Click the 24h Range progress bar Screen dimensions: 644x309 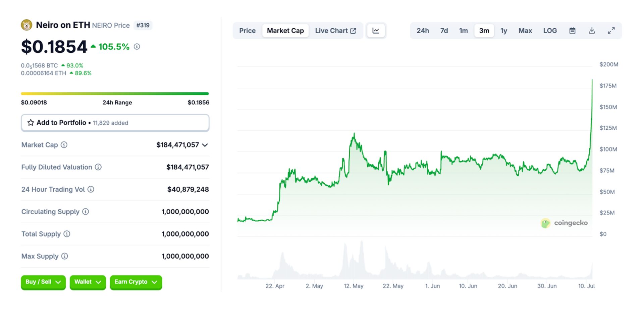coord(115,94)
